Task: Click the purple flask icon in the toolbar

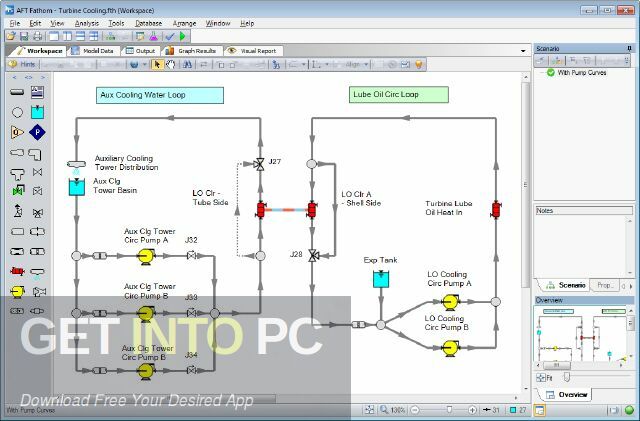Action: (x=153, y=36)
